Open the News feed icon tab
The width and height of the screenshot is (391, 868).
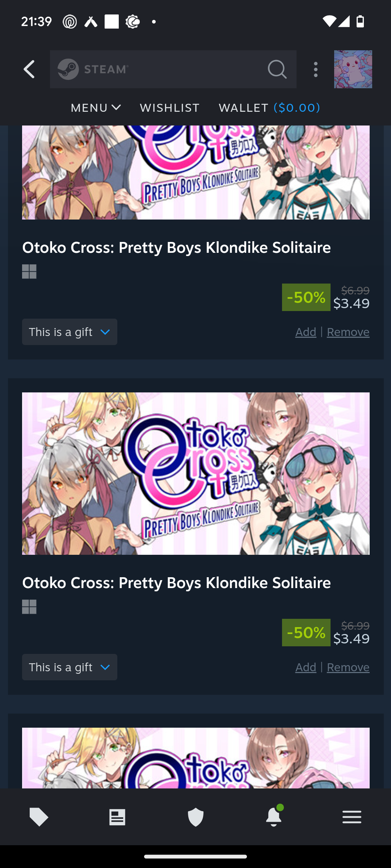tap(117, 817)
